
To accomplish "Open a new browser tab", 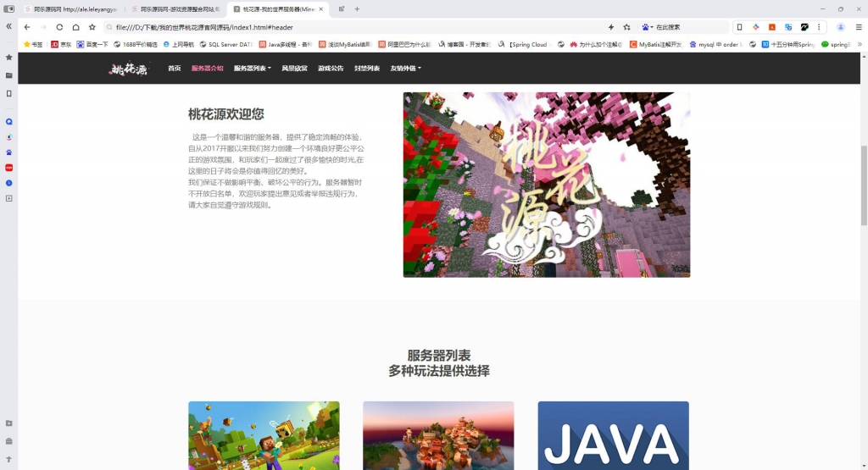I will tap(357, 8).
